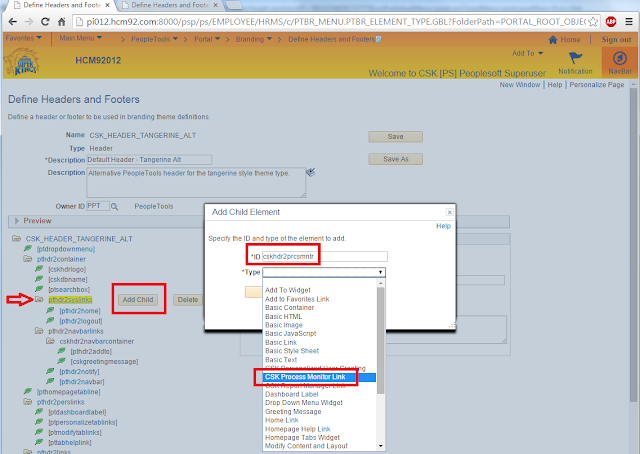Screen dimensions: 640x454
Task: Select pthdr2syslinks tree node
Action: pos(70,300)
